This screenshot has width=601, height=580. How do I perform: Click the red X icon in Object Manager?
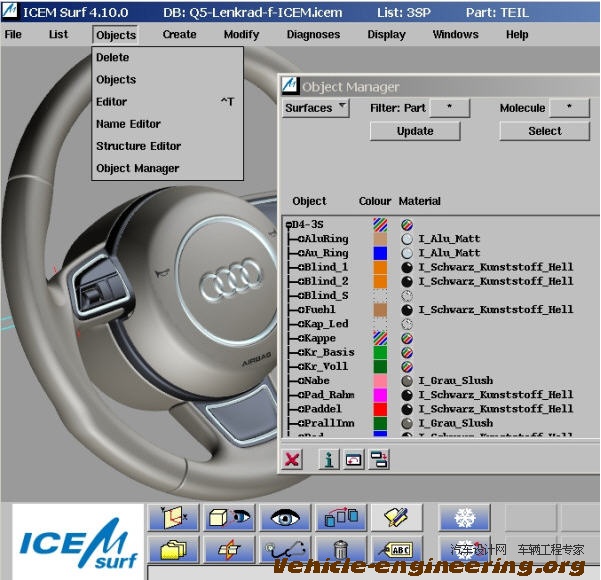(x=292, y=459)
